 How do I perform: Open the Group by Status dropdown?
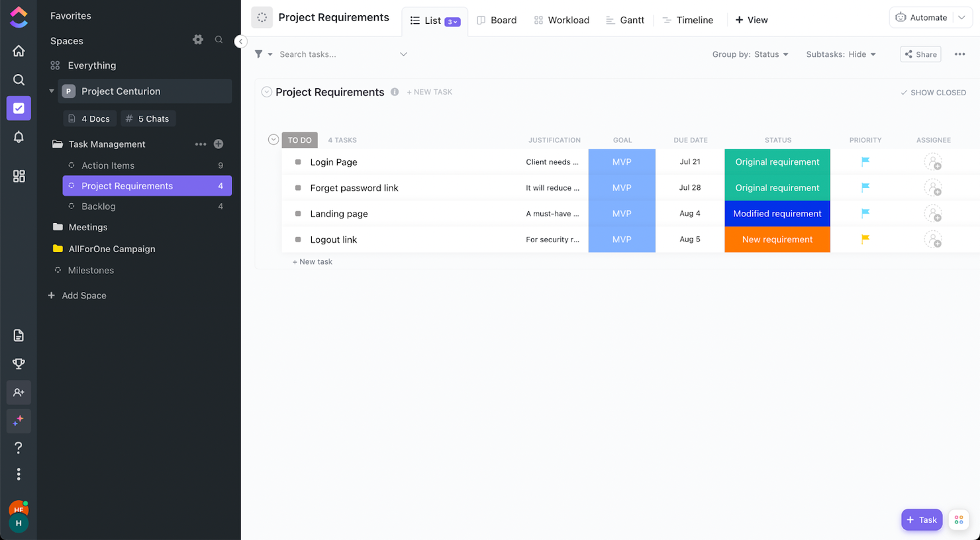click(750, 54)
